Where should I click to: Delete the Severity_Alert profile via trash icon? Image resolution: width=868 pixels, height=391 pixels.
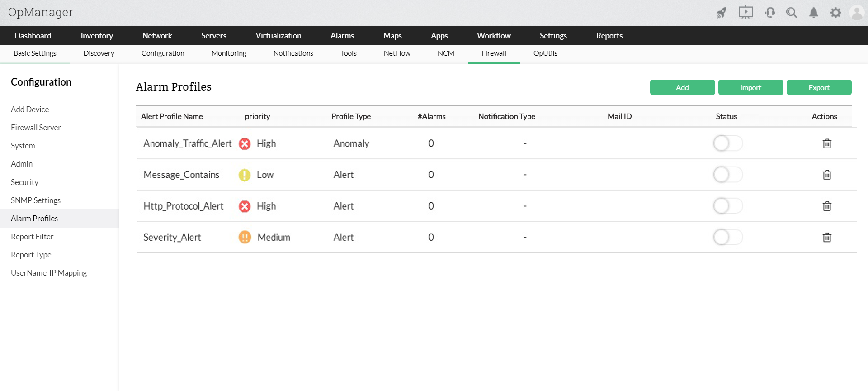[x=827, y=238]
